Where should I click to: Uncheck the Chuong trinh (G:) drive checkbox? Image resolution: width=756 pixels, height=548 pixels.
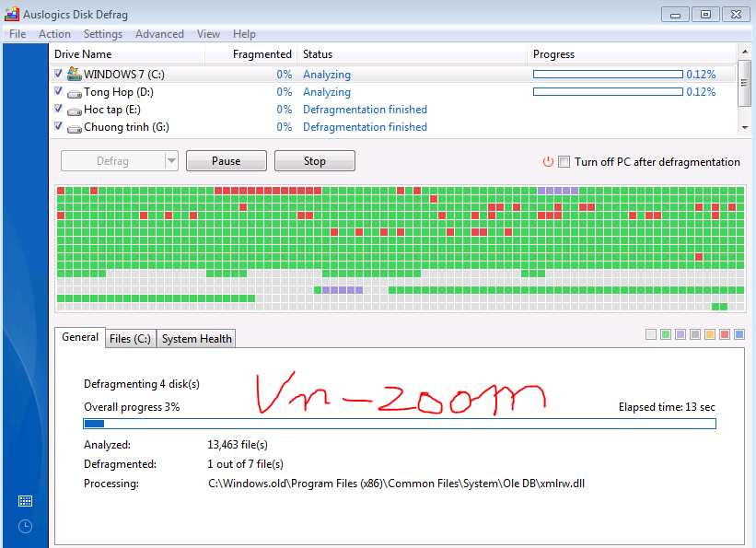click(58, 126)
